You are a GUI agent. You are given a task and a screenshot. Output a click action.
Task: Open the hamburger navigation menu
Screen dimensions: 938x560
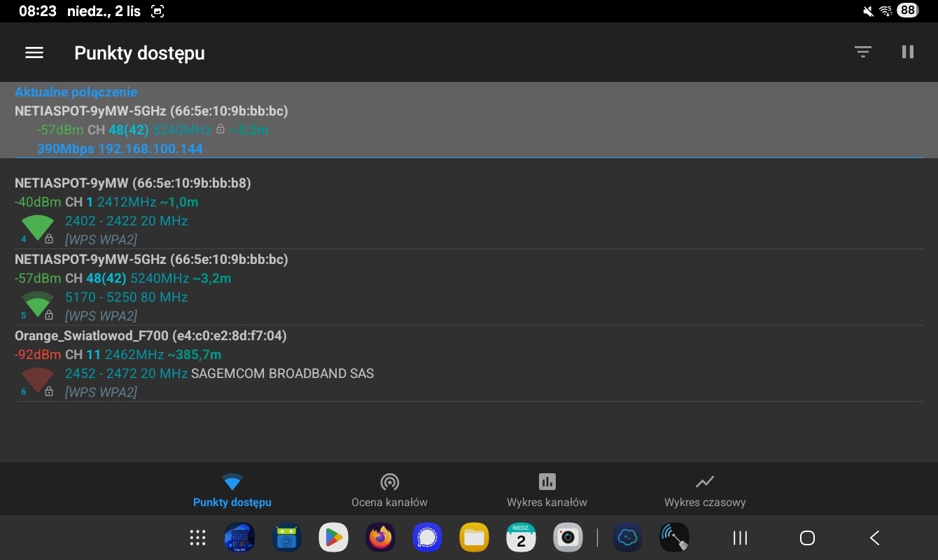click(x=34, y=52)
